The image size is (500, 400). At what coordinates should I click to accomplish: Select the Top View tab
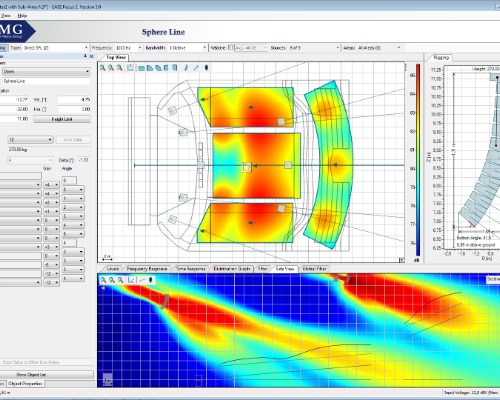click(116, 57)
